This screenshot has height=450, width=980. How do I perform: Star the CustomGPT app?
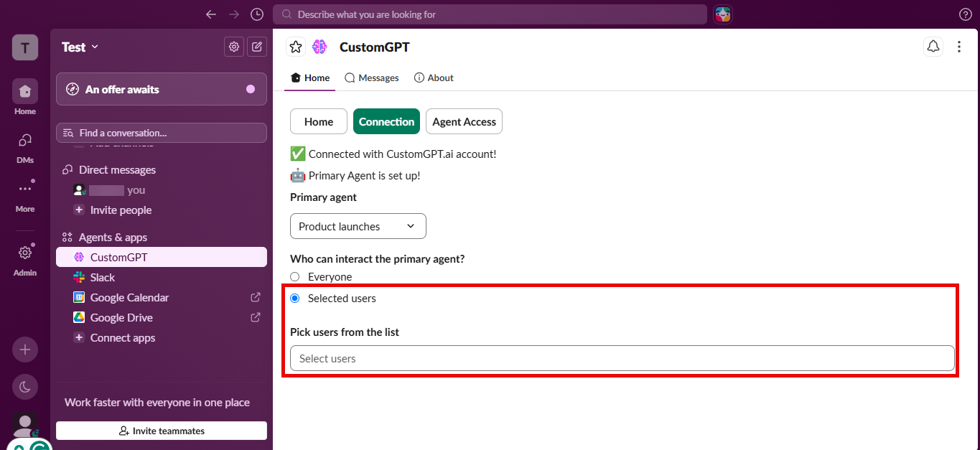[x=296, y=47]
